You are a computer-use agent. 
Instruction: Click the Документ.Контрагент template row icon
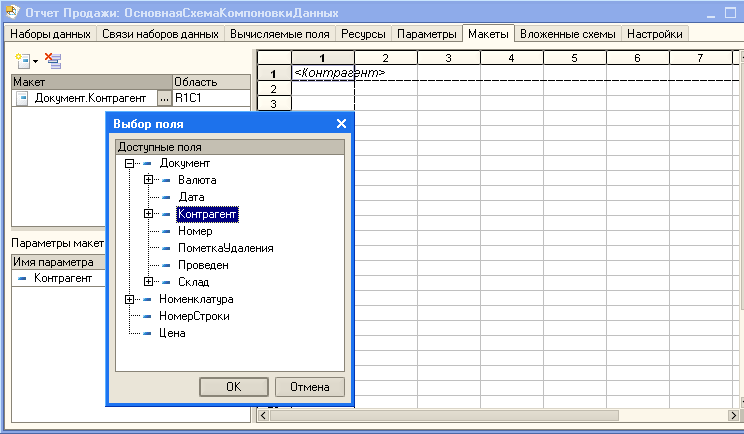22,99
